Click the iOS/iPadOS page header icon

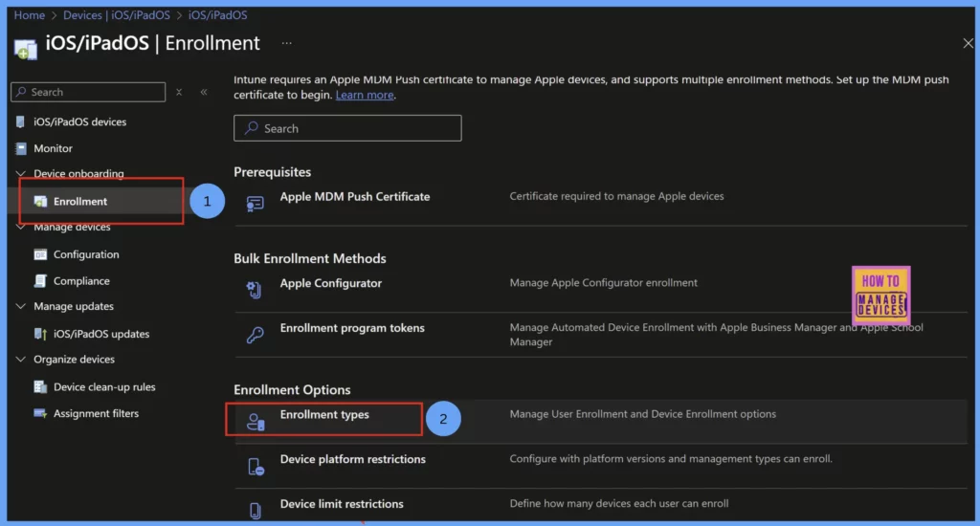pos(26,49)
